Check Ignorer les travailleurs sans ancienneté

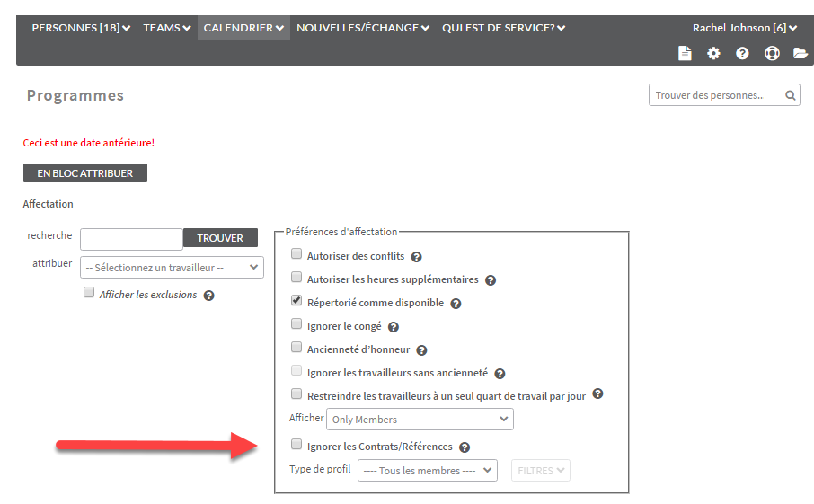click(x=296, y=370)
